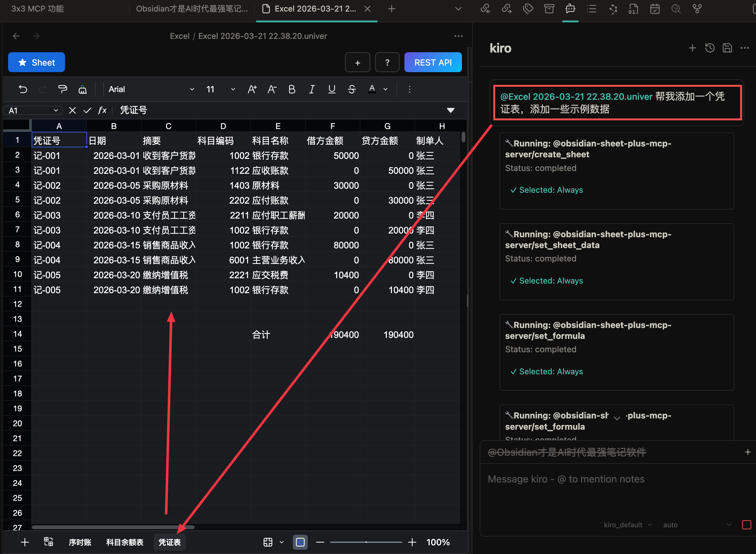Screen dimensions: 756x554
Task: Switch to the 序时账 sheet tab
Action: [x=80, y=542]
